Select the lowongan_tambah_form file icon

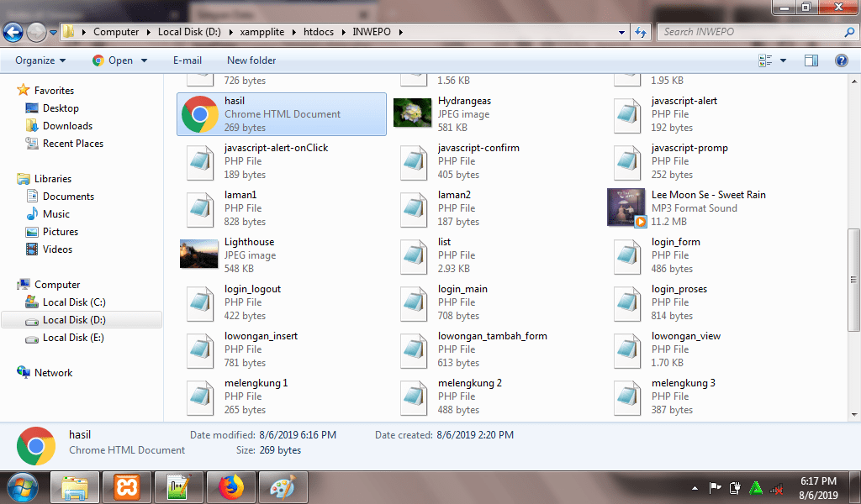(x=414, y=350)
